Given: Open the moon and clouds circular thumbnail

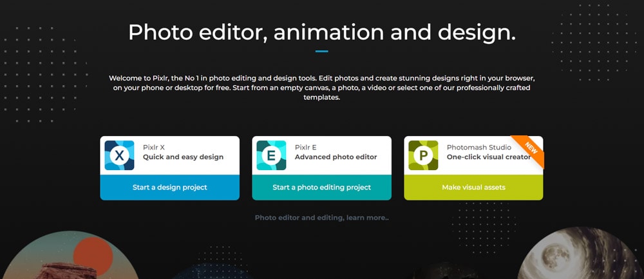Looking at the screenshot, I should pos(580,253).
